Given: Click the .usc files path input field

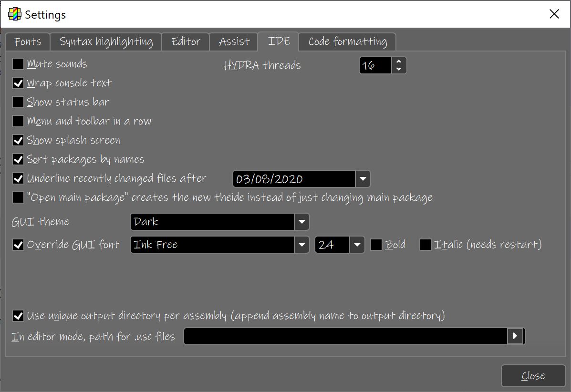Looking at the screenshot, I should click(345, 336).
